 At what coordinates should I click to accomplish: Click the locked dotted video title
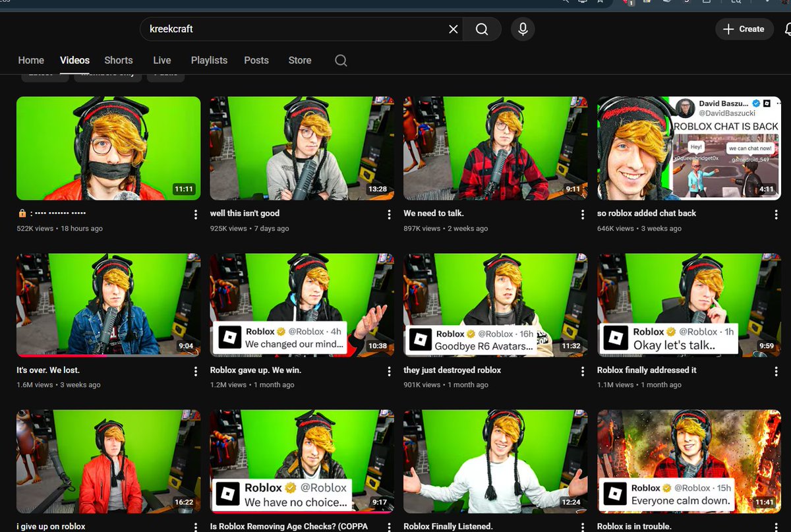click(x=51, y=214)
